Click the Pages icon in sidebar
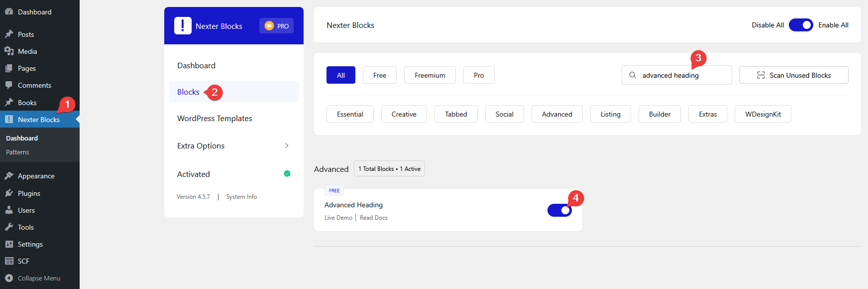Screen dimensions: 868x289 [9, 68]
